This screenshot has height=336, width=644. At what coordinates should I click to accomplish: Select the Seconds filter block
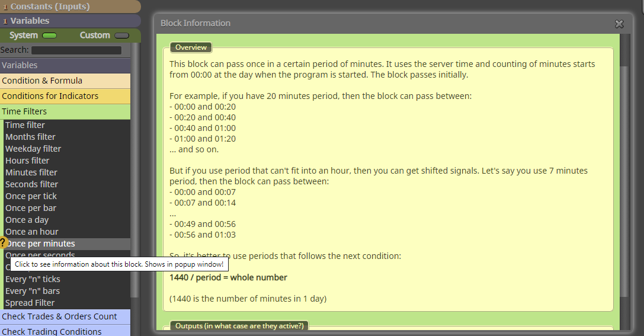point(67,184)
